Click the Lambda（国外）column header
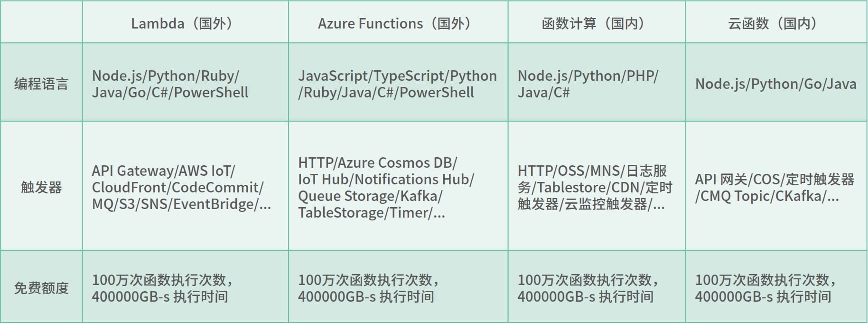The image size is (868, 324). click(185, 23)
